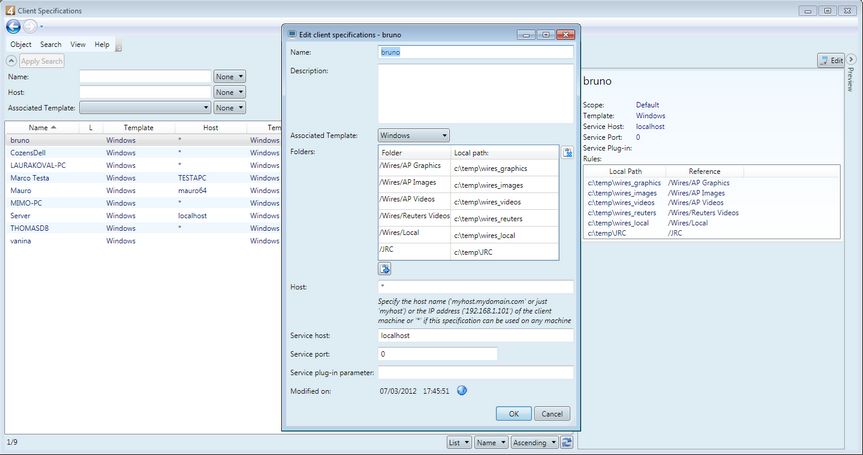The image size is (863, 455).
Task: Select the bruno row in the client list
Action: click(x=143, y=140)
